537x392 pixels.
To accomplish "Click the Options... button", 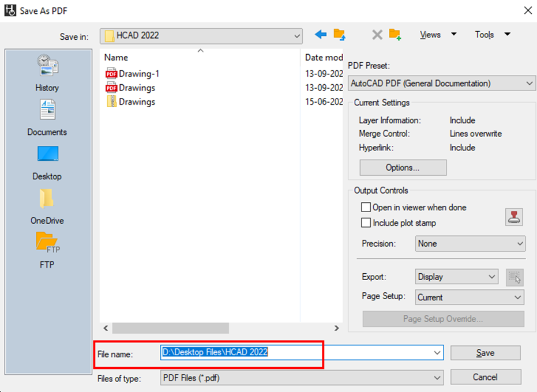I will pos(403,167).
